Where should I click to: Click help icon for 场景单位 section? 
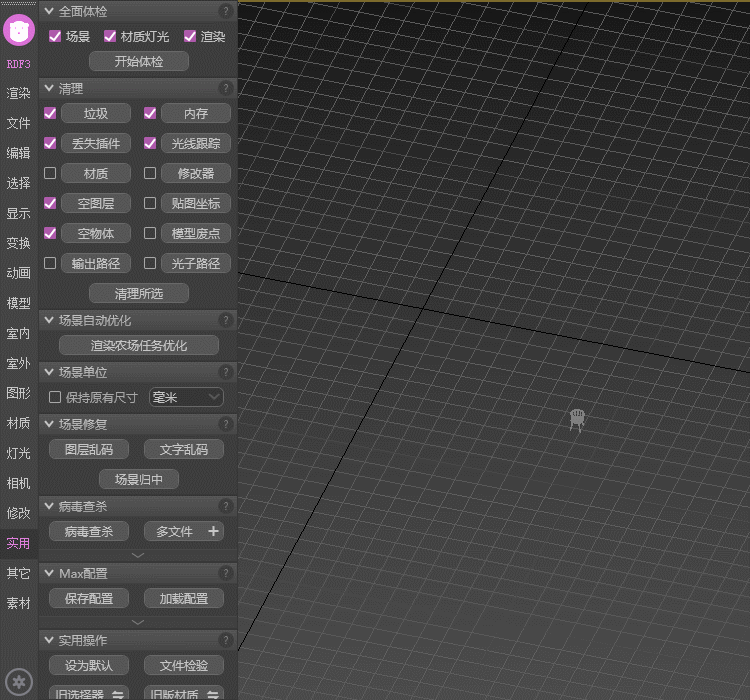[225, 372]
